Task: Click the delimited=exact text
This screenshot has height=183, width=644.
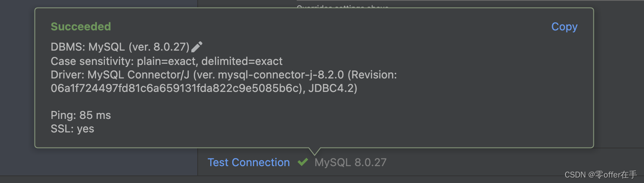Action: 242,61
